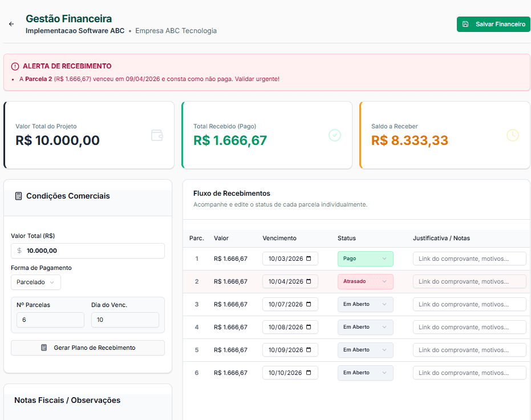This screenshot has height=420, width=531.
Task: Click the dollar sign icon in Valor Total field
Action: point(19,251)
